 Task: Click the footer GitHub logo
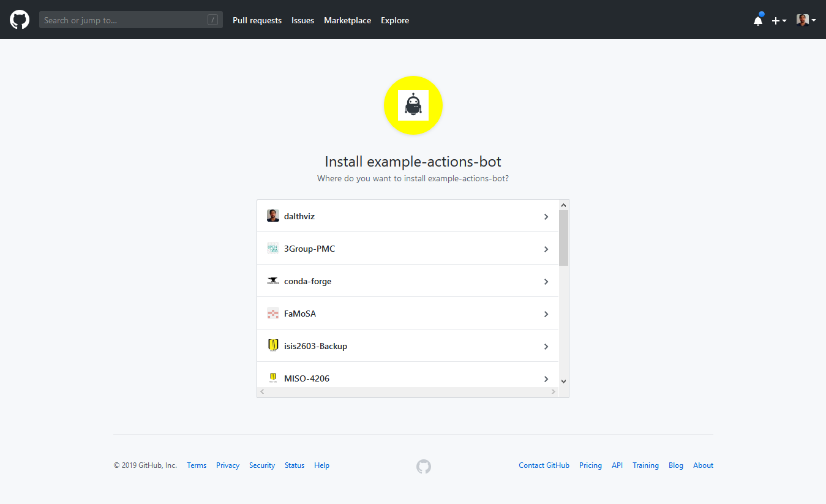click(x=424, y=467)
